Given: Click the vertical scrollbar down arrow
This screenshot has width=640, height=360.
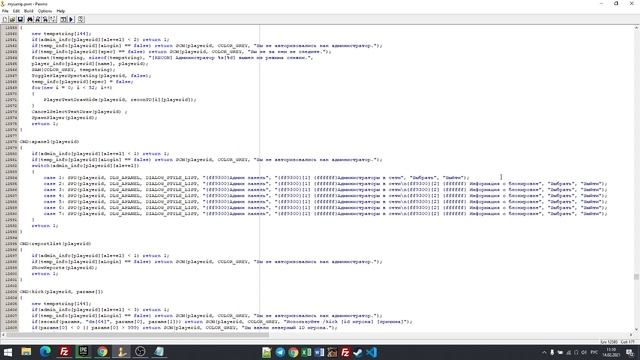Looking at the screenshot, I should 636,329.
